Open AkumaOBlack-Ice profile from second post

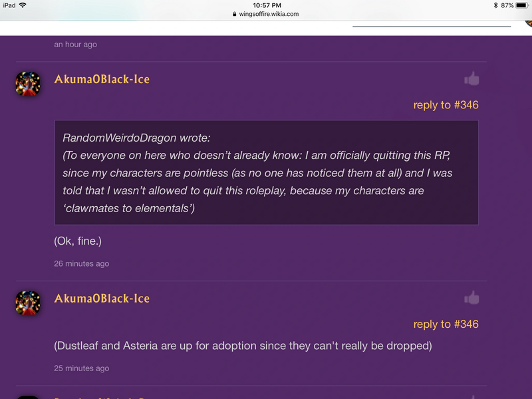pyautogui.click(x=102, y=299)
